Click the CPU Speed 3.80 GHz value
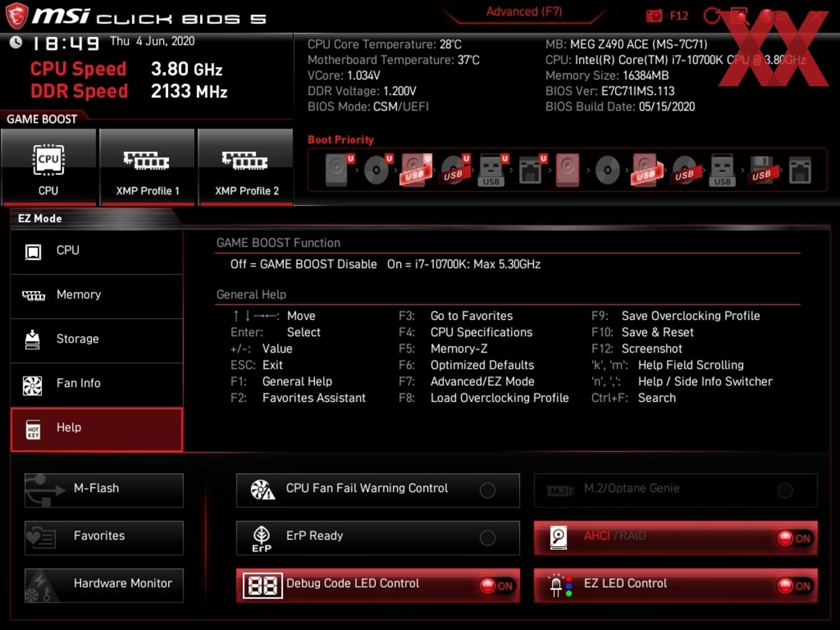 tap(187, 69)
